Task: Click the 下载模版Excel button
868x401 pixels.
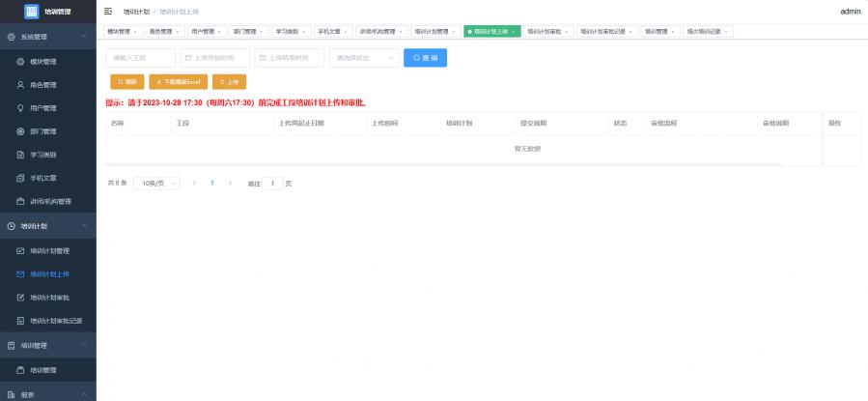Action: click(x=178, y=82)
